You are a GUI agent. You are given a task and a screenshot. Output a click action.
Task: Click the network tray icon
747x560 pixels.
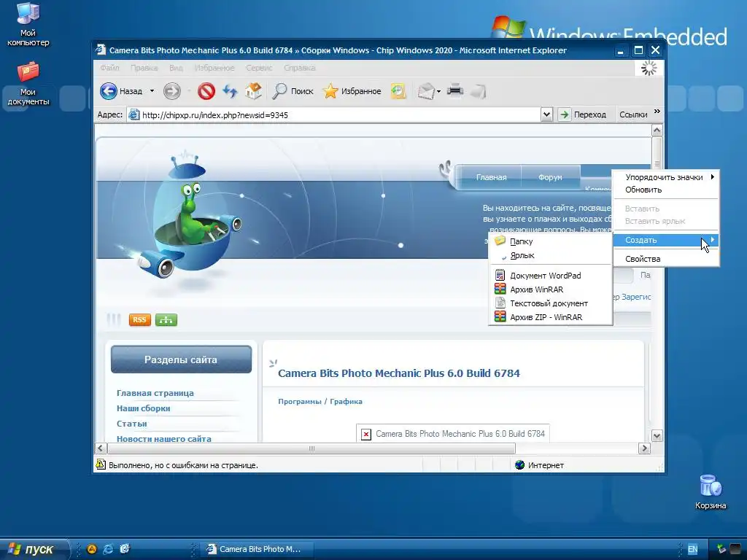tap(721, 549)
